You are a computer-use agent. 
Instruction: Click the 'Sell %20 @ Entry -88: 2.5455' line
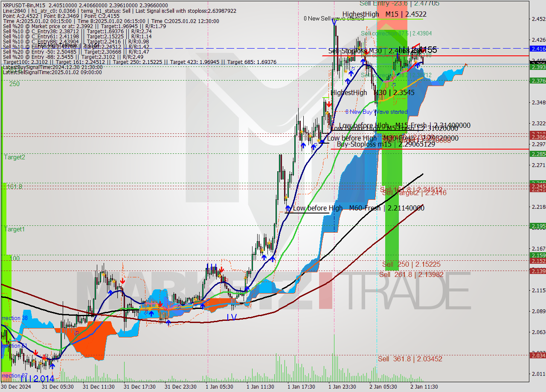pyautogui.click(x=73, y=57)
